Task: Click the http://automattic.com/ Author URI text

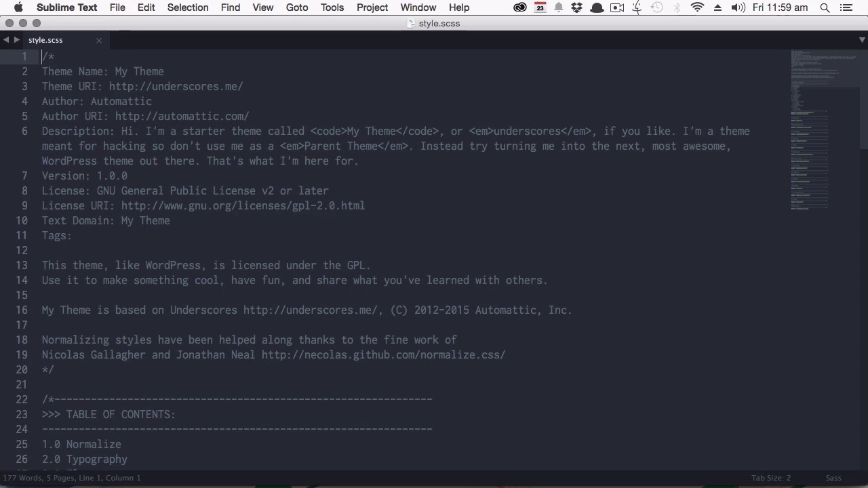Action: click(182, 116)
